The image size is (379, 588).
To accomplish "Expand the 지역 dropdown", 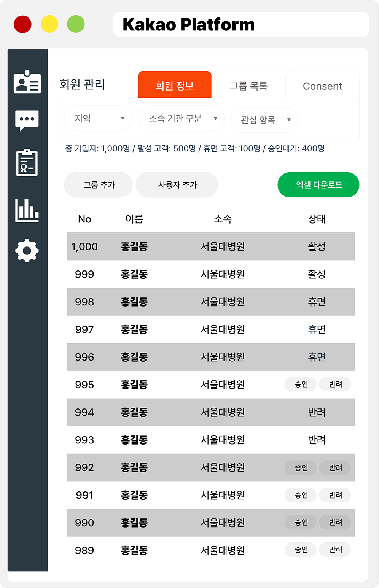I will [98, 119].
